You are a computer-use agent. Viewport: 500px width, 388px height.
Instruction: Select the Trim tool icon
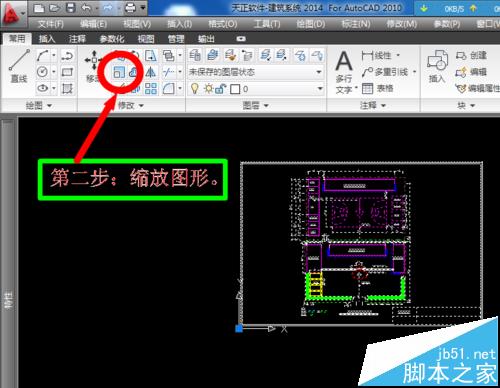coord(169,72)
